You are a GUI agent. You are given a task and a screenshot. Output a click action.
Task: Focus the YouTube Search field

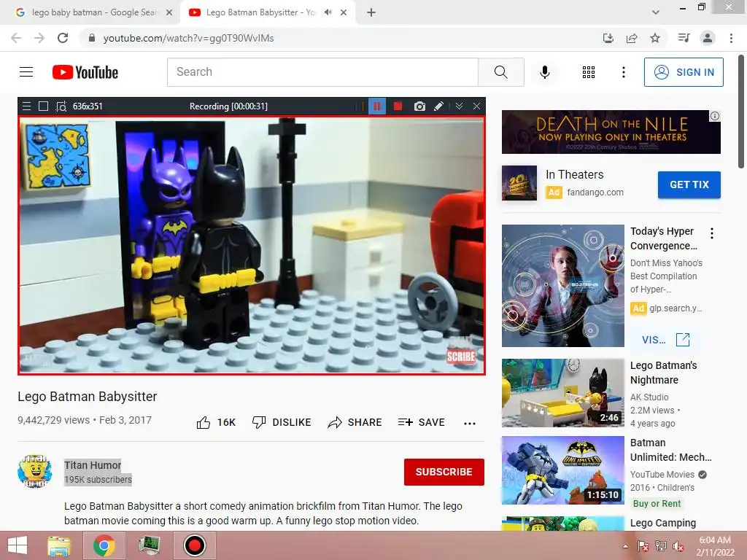click(322, 72)
